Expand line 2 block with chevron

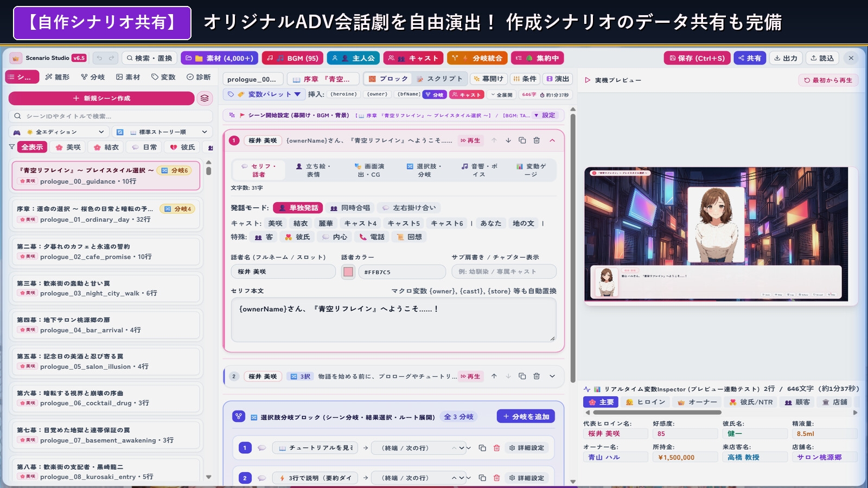(x=552, y=376)
